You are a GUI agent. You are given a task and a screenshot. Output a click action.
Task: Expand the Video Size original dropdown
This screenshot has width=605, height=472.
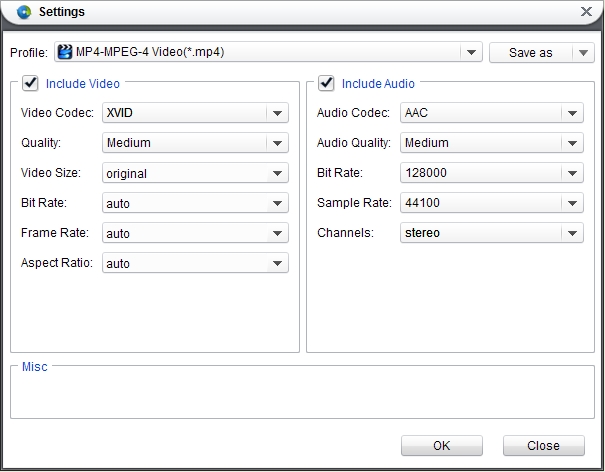click(277, 173)
